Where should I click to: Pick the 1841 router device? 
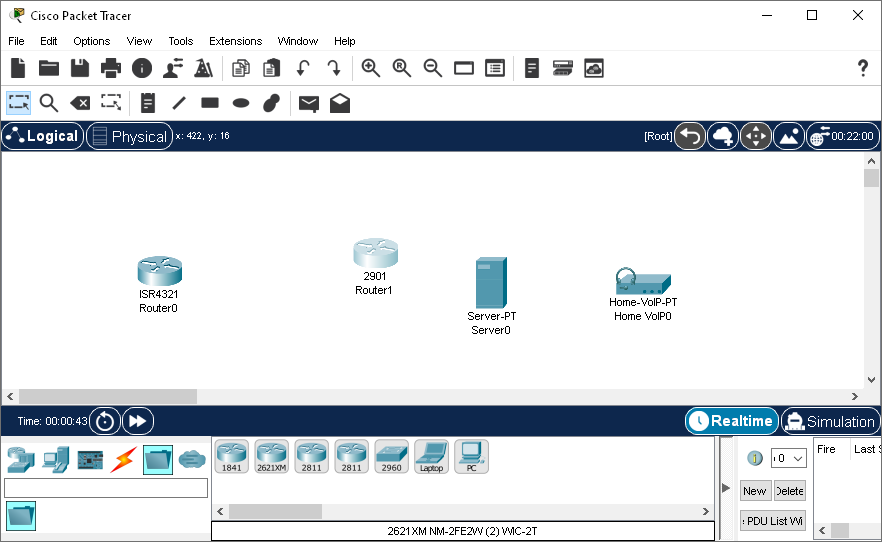point(231,457)
